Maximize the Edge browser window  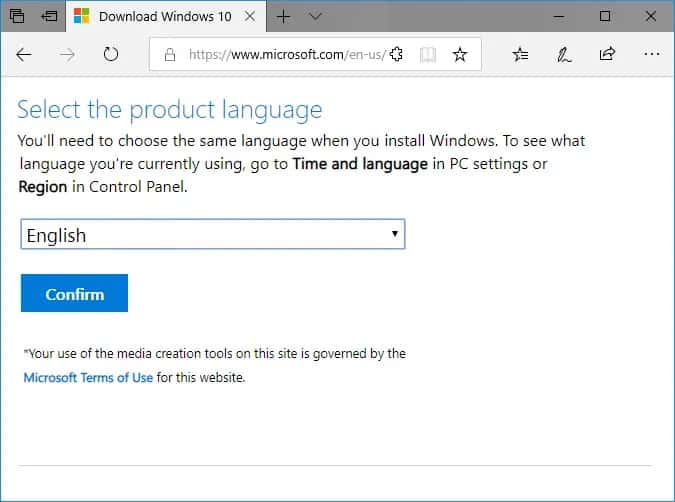tap(605, 16)
